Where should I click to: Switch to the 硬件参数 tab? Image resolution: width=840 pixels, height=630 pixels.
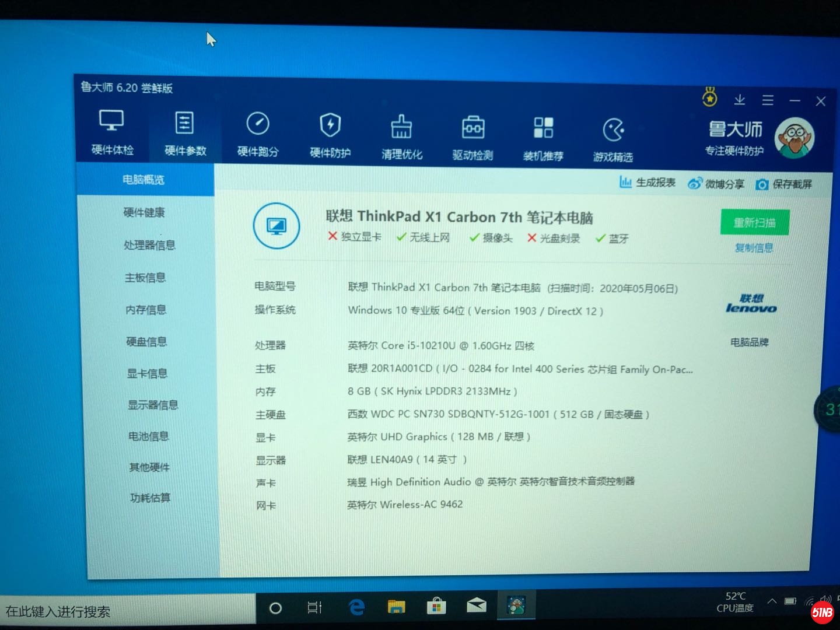coord(185,134)
